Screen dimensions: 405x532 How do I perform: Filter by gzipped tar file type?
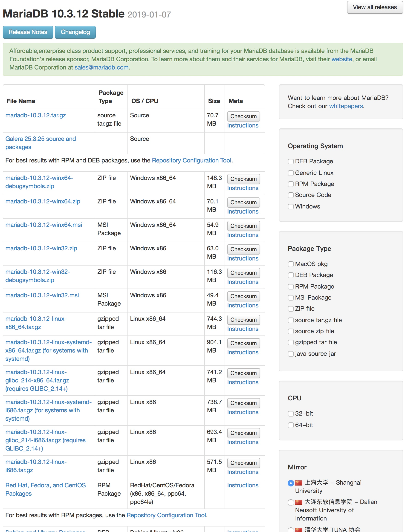291,342
